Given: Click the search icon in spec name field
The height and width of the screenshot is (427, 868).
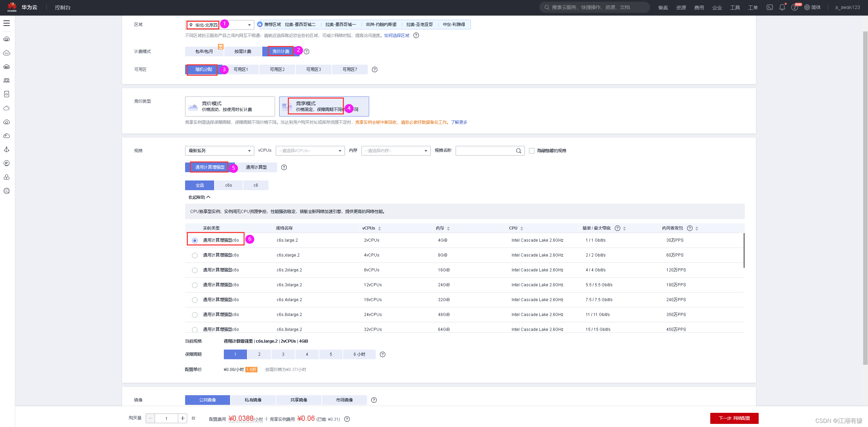Looking at the screenshot, I should [518, 151].
